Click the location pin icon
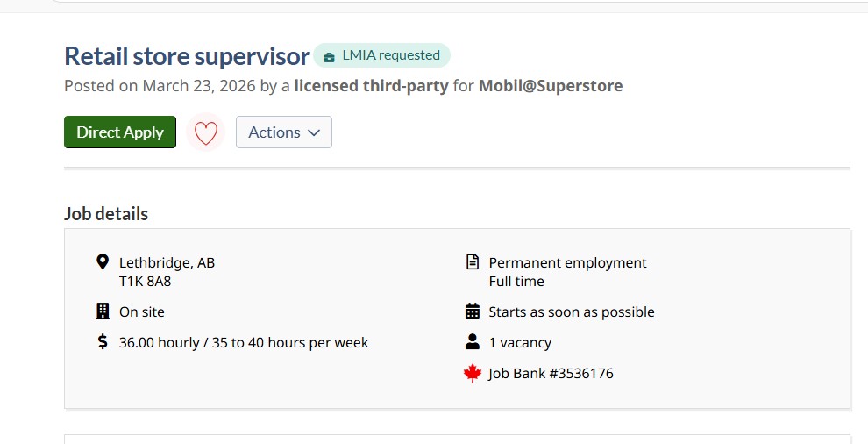 click(x=103, y=262)
